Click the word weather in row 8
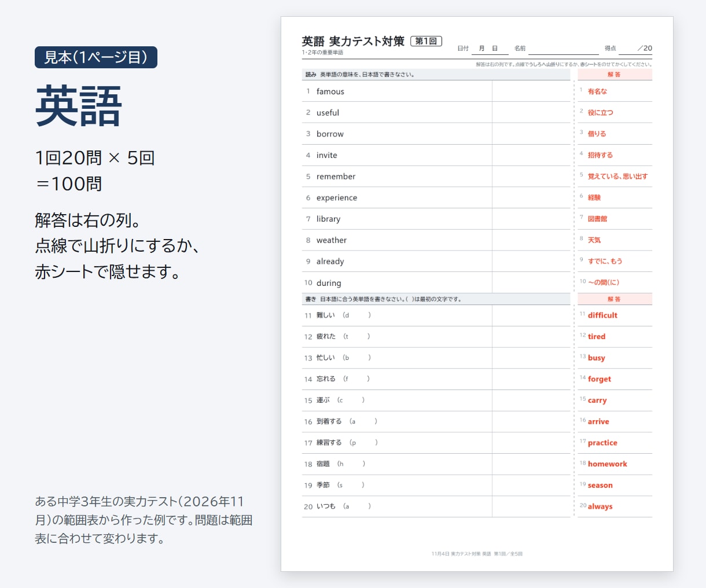706x588 pixels. pyautogui.click(x=332, y=240)
